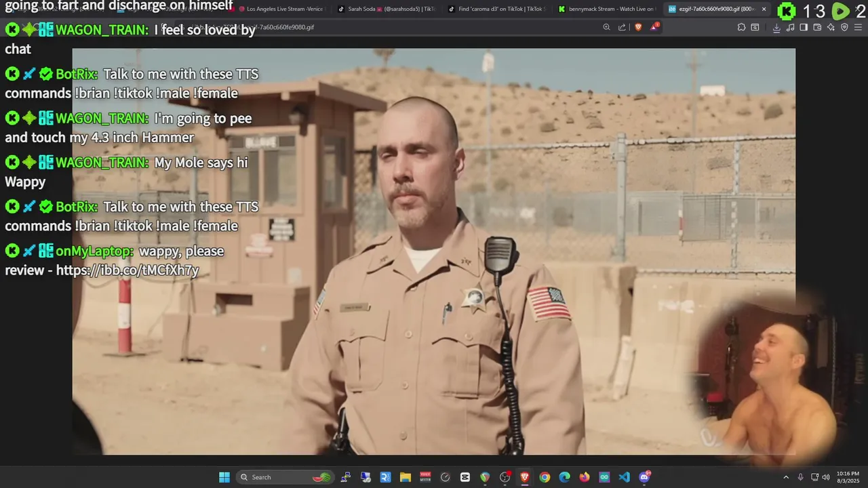The image size is (868, 488).
Task: Click the ibb.co/tMCfXh7y link text
Action: (x=127, y=270)
